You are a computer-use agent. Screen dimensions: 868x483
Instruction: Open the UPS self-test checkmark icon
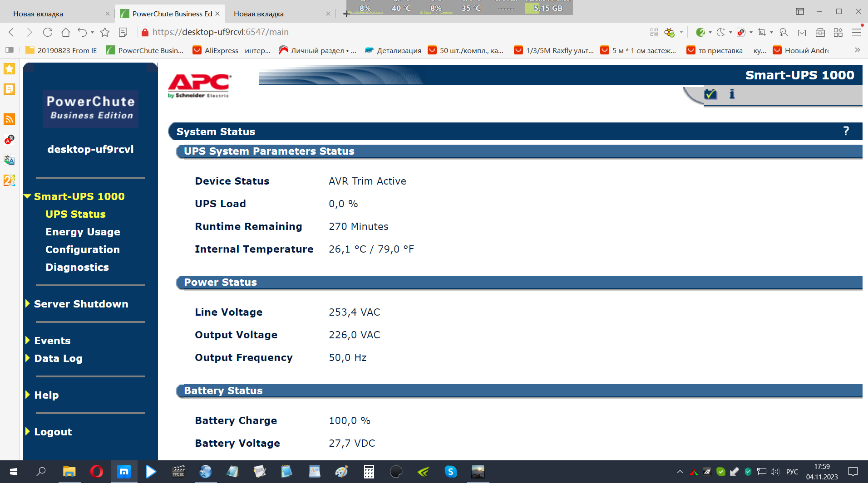coord(710,94)
